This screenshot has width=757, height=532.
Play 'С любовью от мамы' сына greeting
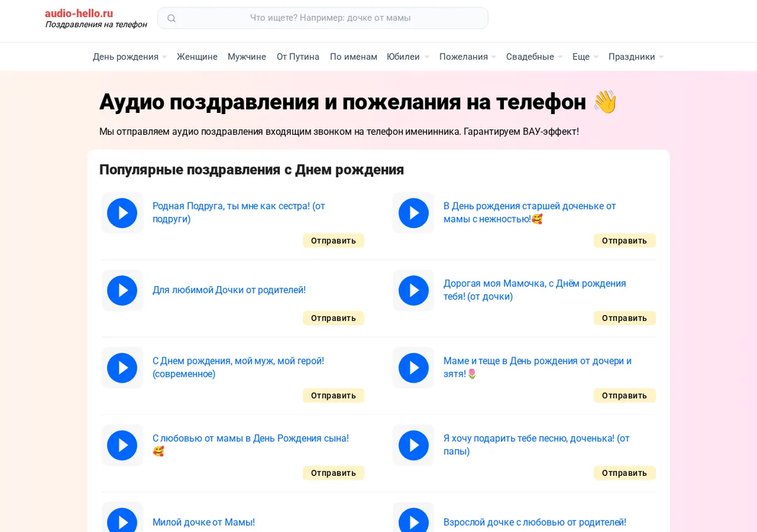(122, 446)
